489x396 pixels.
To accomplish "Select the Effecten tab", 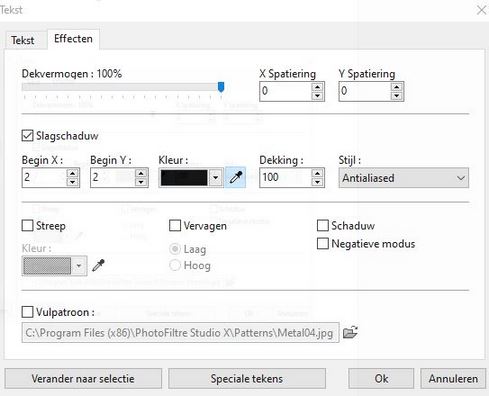I will tap(73, 39).
